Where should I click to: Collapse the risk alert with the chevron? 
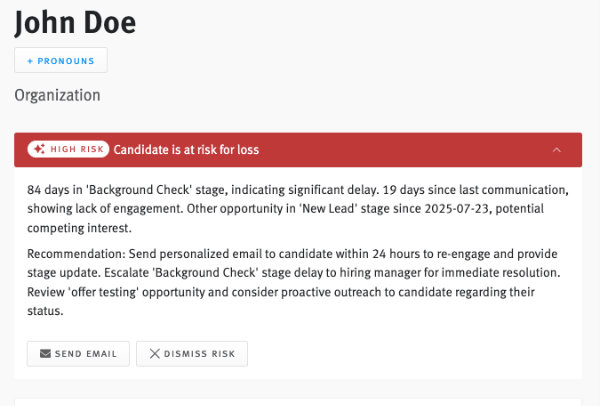556,150
